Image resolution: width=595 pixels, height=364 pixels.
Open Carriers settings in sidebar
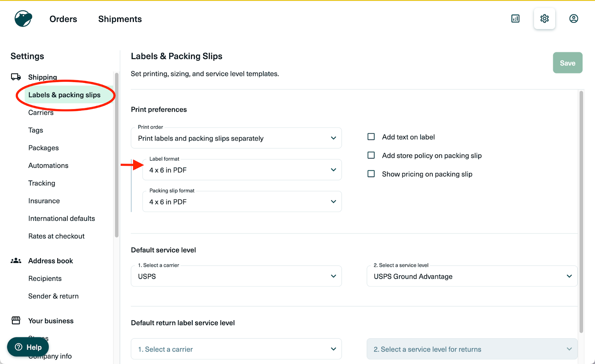coord(41,113)
